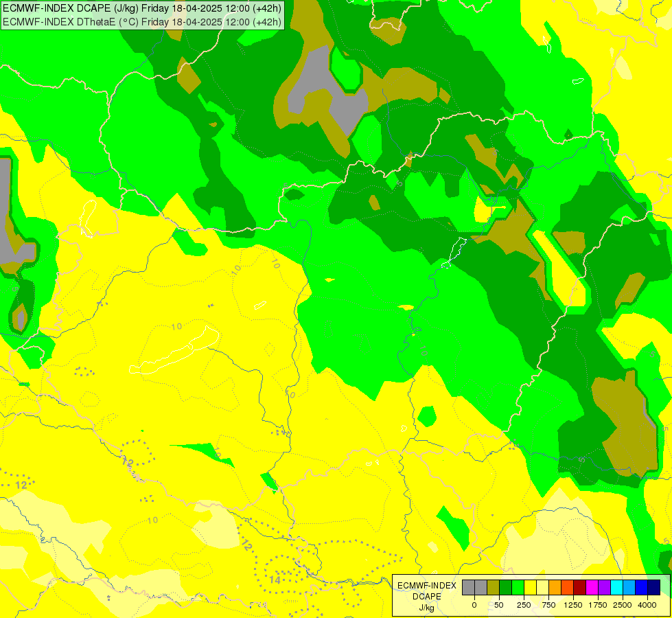Select the magenta swatch in the legend
Image resolution: width=672 pixels, height=618 pixels.
click(592, 588)
